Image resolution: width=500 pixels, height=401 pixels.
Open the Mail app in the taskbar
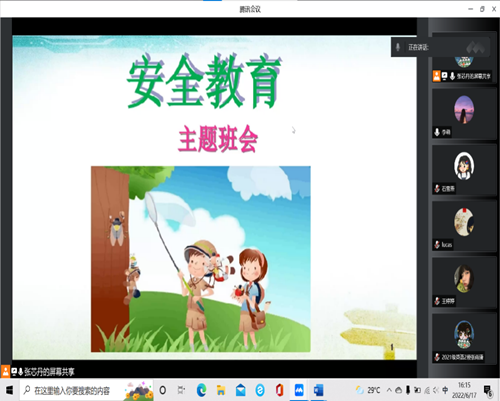point(240,390)
